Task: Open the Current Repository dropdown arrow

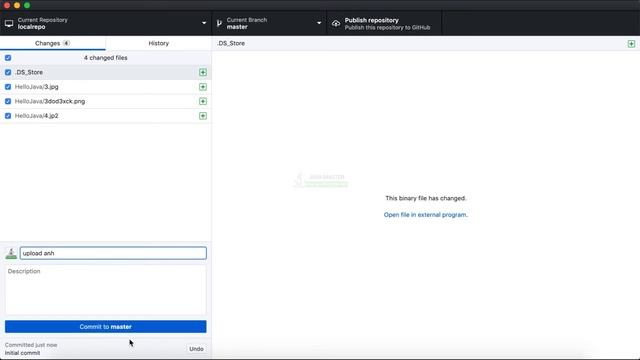Action: pos(204,23)
